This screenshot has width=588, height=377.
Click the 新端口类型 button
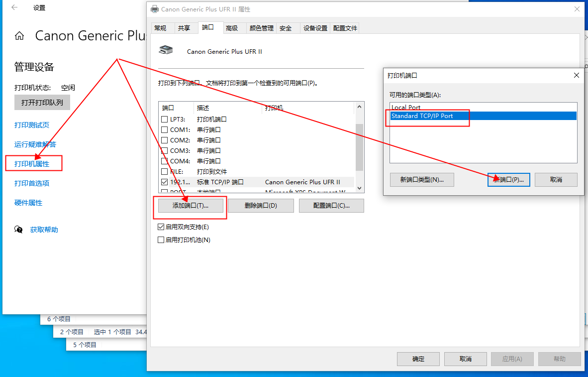click(x=422, y=180)
